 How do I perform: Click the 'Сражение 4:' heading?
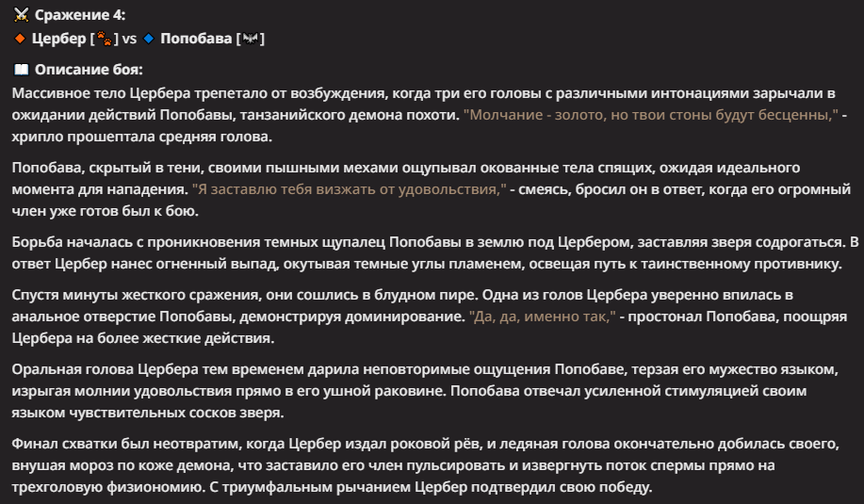(80, 15)
